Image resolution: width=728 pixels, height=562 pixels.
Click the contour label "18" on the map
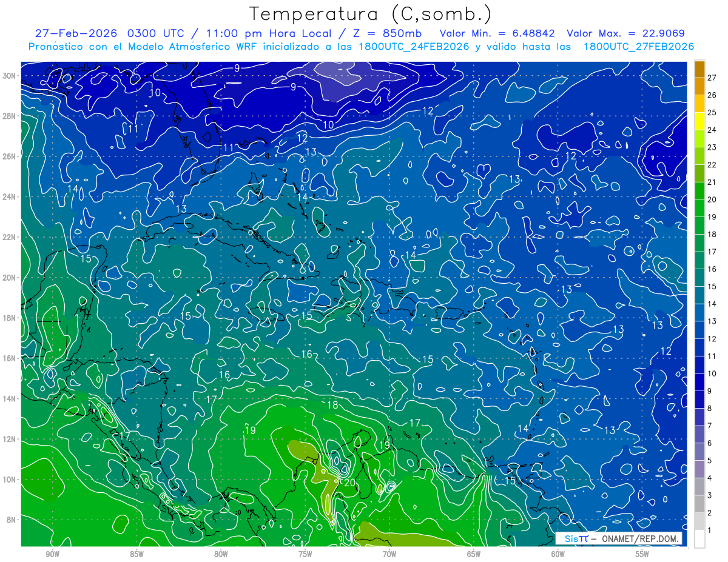332,405
